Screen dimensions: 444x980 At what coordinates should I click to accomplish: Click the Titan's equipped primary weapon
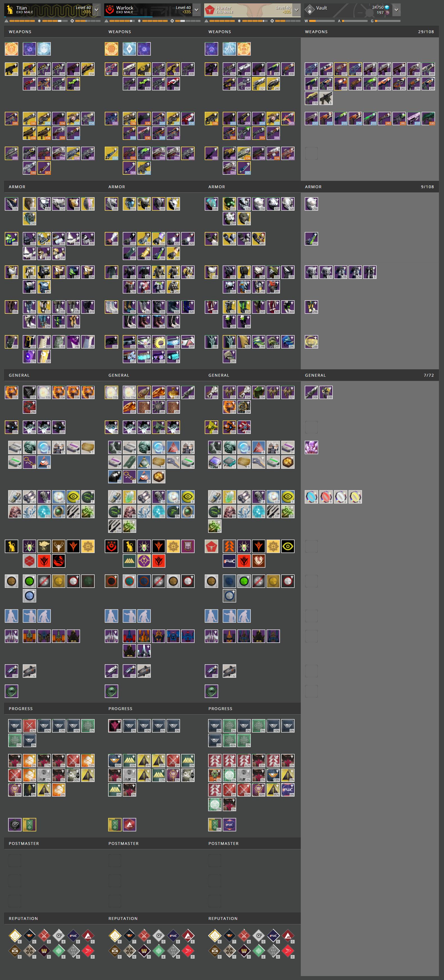click(12, 69)
